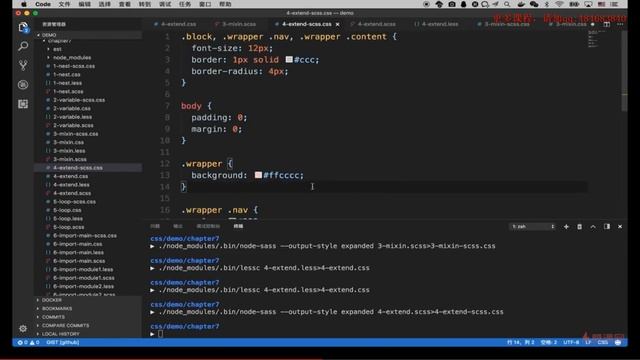Change the file encoding via UTF-8
Screen dimensions: 640x360
[x=571, y=342]
